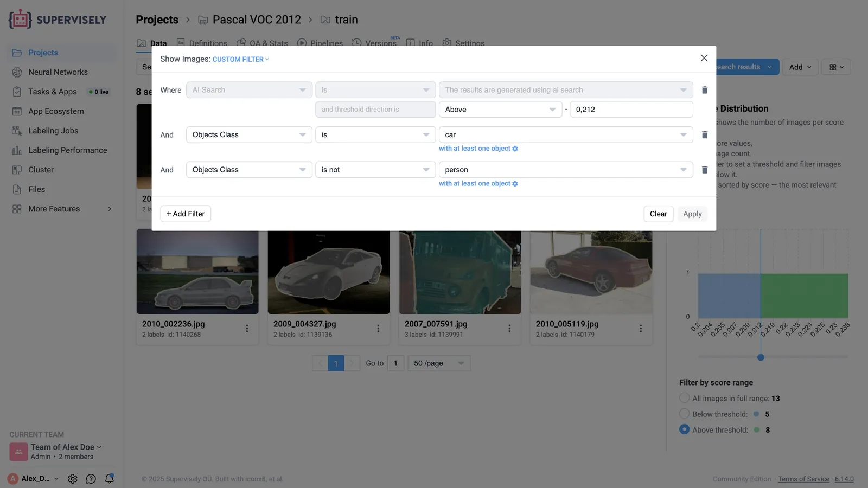Viewport: 868px width, 488px height.
Task: Select 'Above threshold' radio option
Action: [x=685, y=429]
